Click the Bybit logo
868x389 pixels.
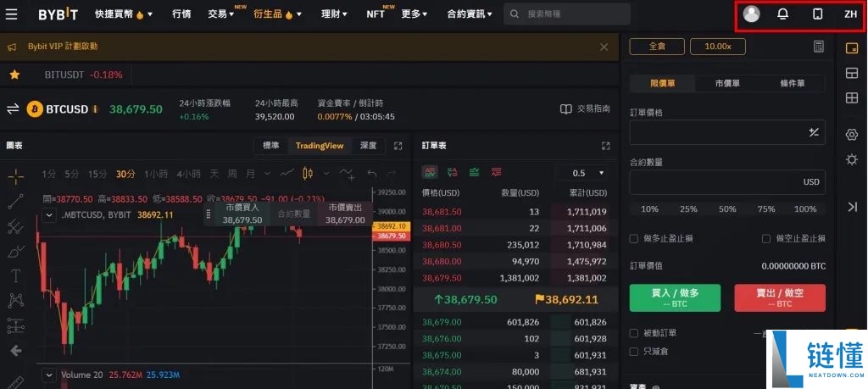58,14
